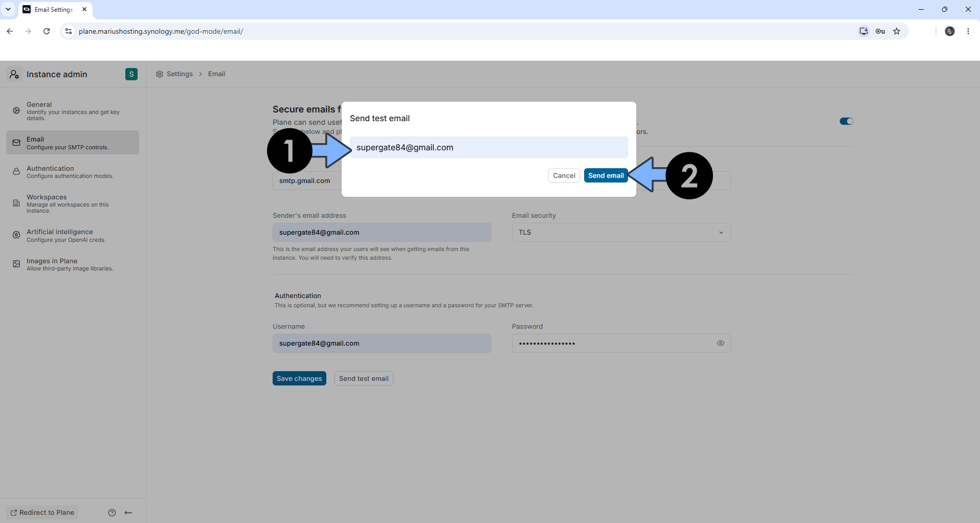Click the Sender's email address field
The height and width of the screenshot is (523, 980).
[x=382, y=232]
